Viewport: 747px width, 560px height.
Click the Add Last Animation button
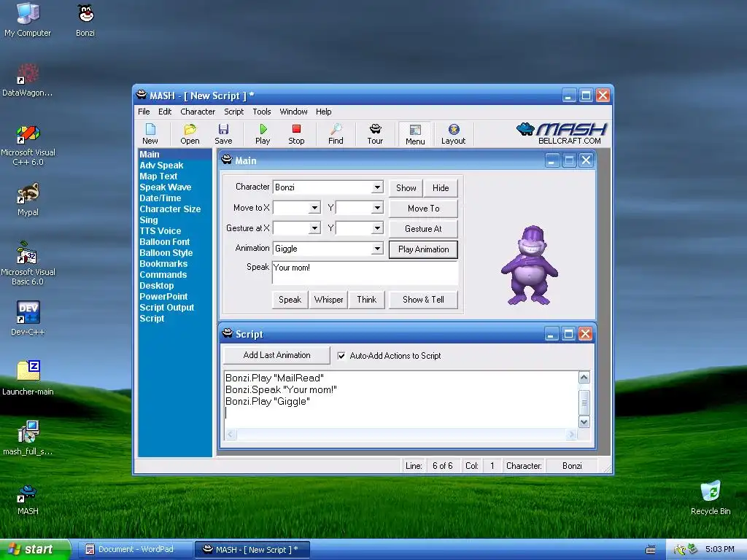[276, 355]
